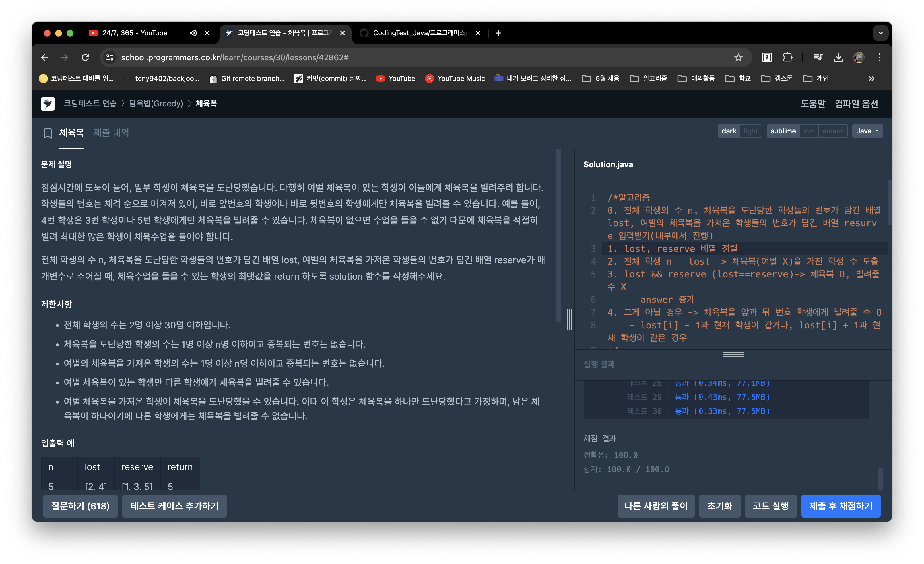Image resolution: width=924 pixels, height=564 pixels.
Task: Expand the hidden bookmarks overflow chevron
Action: [x=871, y=78]
